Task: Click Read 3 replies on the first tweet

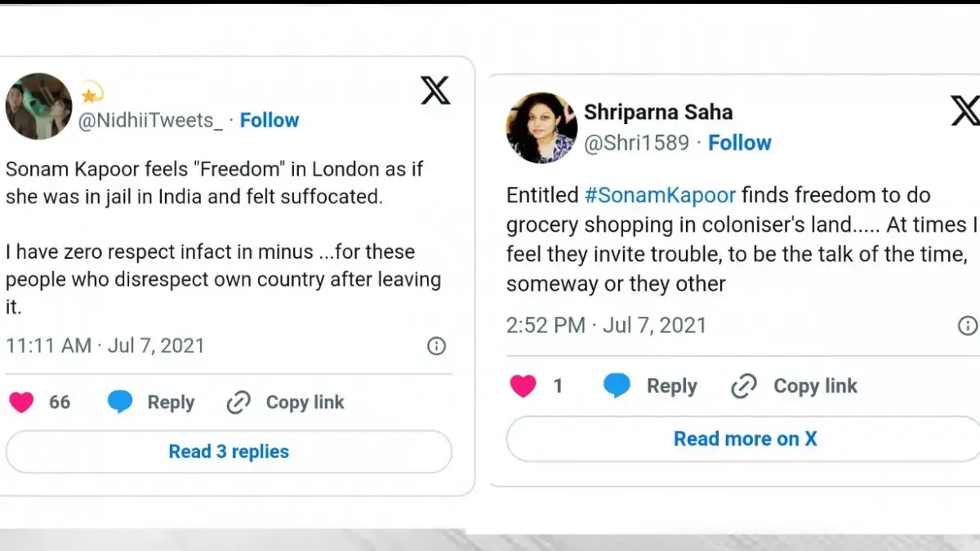Action: (x=229, y=451)
